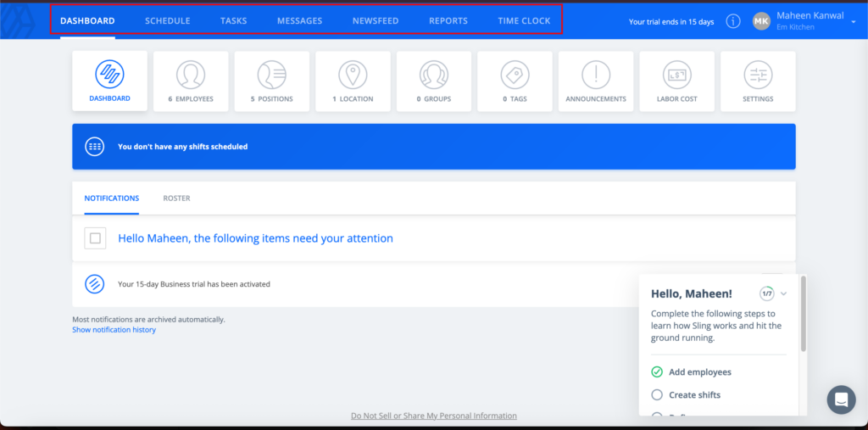Viewport: 868px width, 430px height.
Task: Click the shifts calendar icon in blue banner
Action: 95,146
